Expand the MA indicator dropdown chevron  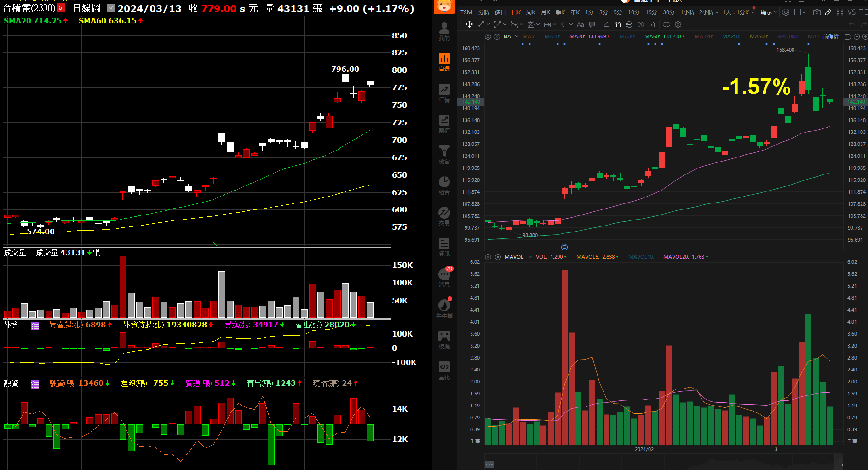click(517, 36)
